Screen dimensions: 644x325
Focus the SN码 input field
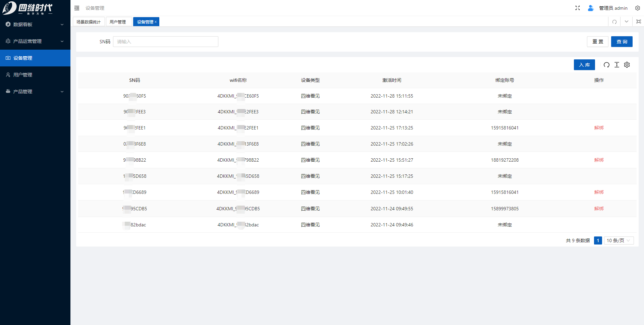click(x=165, y=42)
